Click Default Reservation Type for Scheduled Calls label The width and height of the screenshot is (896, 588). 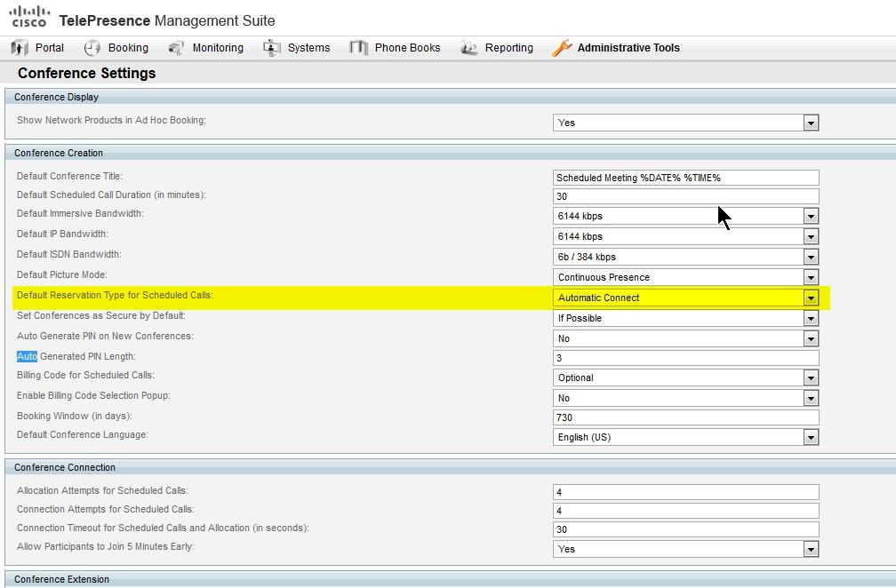click(x=115, y=295)
